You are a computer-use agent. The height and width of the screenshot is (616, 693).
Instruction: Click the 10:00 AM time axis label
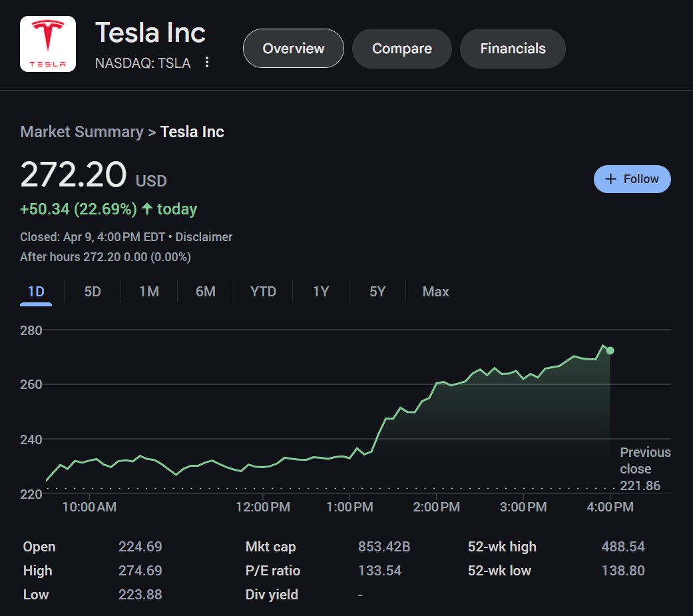(x=89, y=507)
